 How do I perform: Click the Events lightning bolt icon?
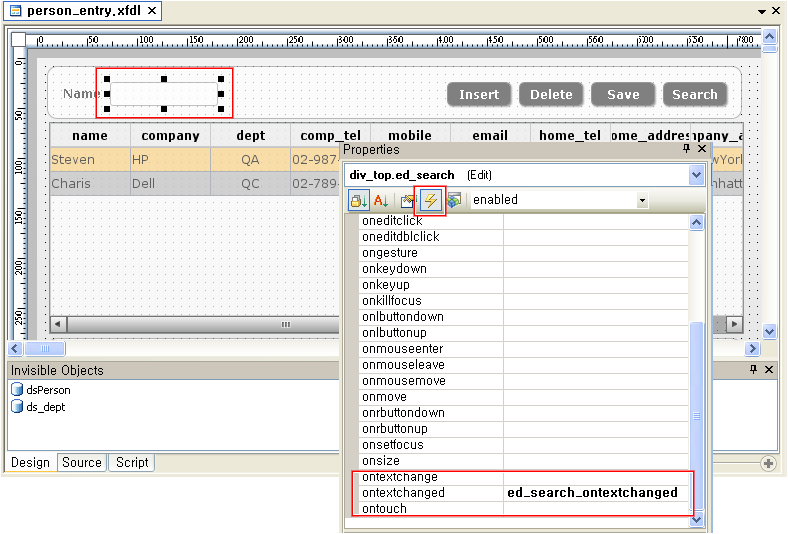pyautogui.click(x=431, y=200)
